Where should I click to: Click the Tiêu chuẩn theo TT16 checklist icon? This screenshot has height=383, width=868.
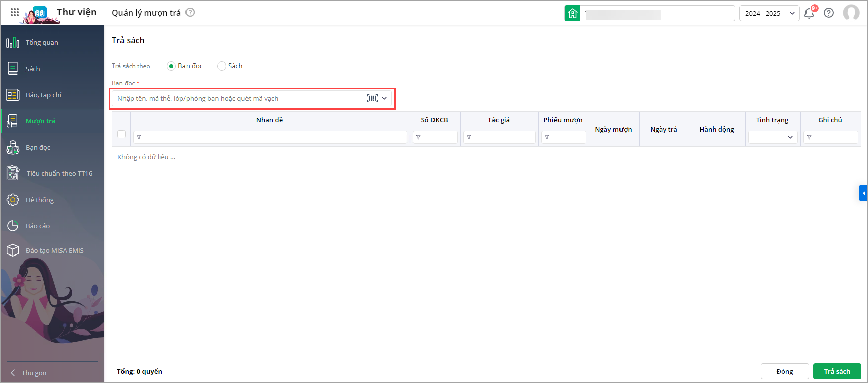tap(13, 173)
